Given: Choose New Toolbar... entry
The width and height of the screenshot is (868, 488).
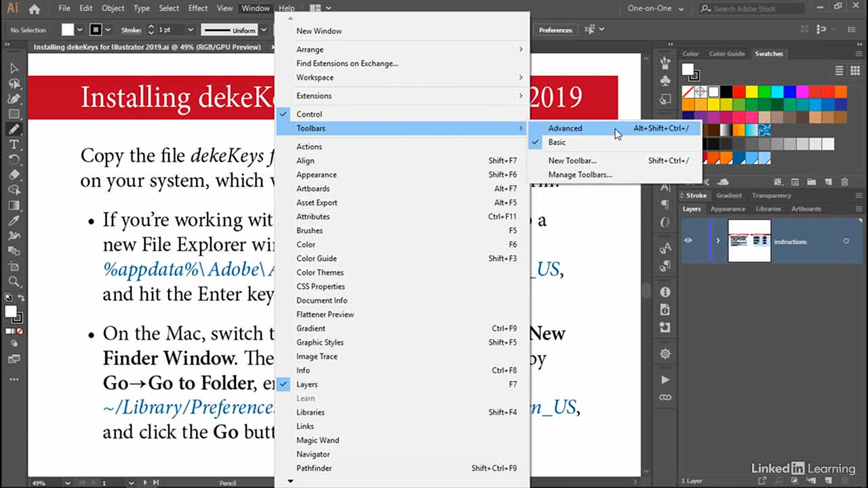Looking at the screenshot, I should click(614, 161).
